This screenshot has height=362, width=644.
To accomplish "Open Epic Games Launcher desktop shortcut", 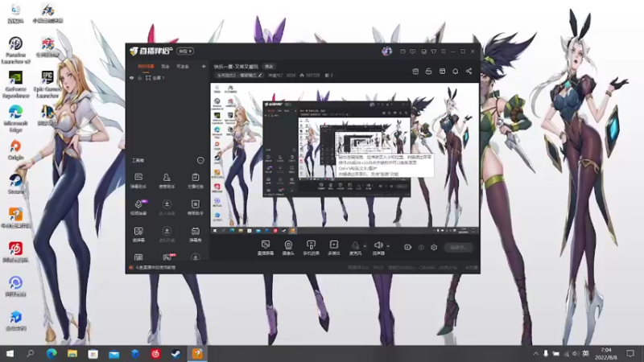I will (47, 84).
